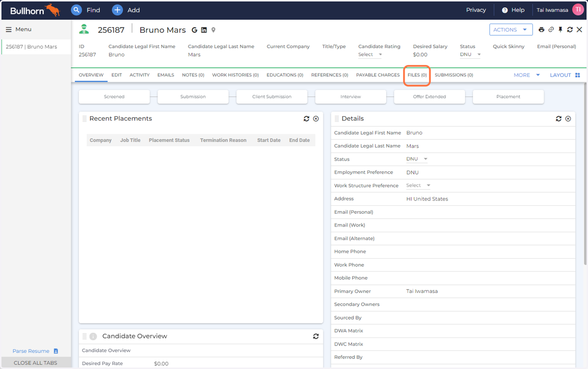
Task: Copy the record link with the chain icon
Action: [551, 30]
